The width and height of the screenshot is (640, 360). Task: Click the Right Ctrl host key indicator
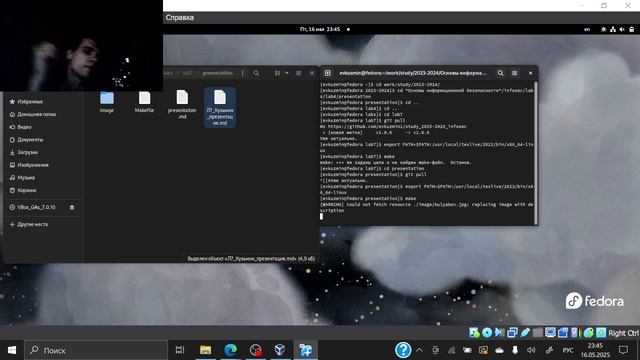[623, 333]
